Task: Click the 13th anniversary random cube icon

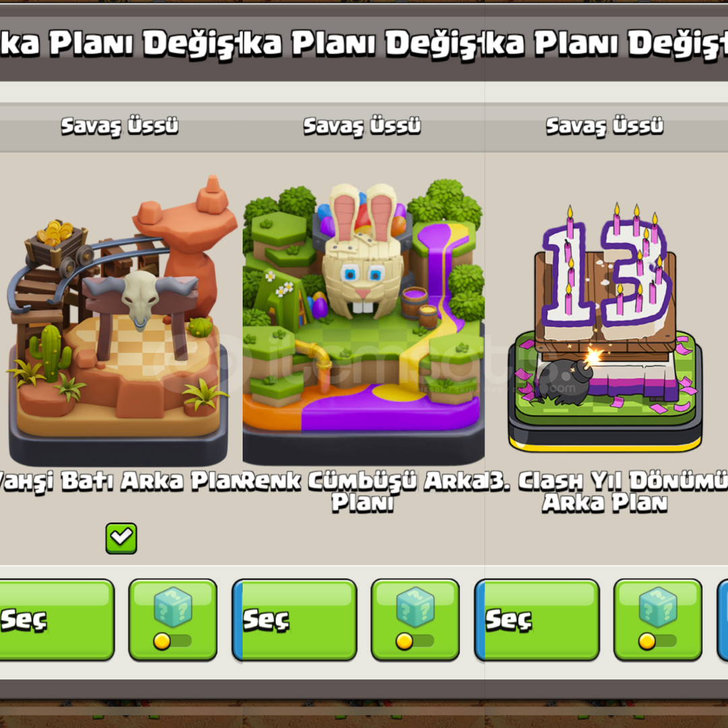Action: click(657, 607)
